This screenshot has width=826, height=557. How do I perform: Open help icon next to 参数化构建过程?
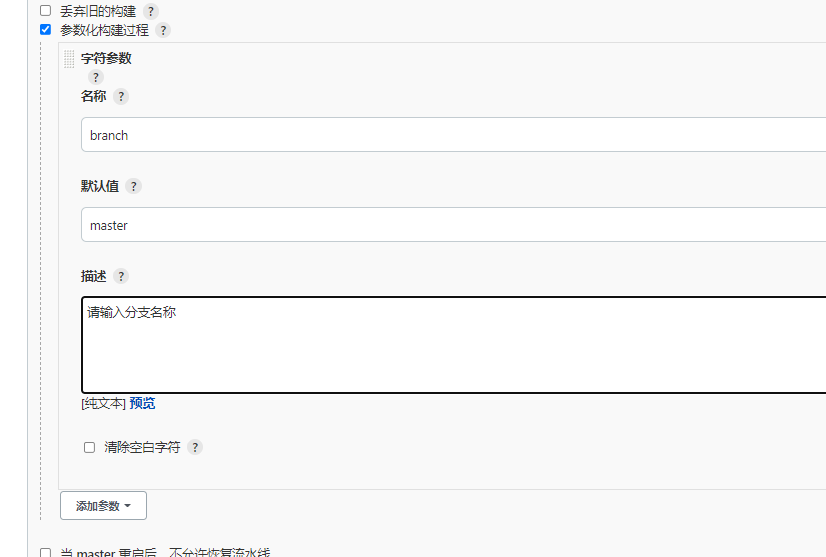click(163, 30)
